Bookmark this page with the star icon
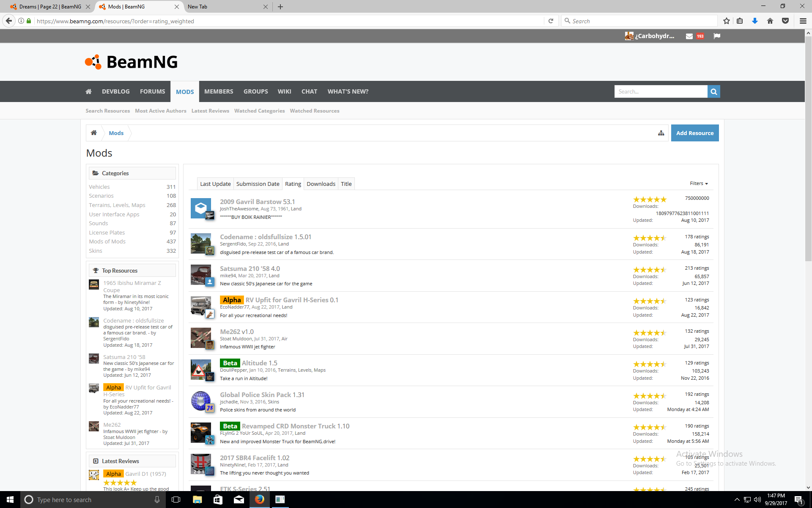This screenshot has width=812, height=508. pyautogui.click(x=727, y=21)
